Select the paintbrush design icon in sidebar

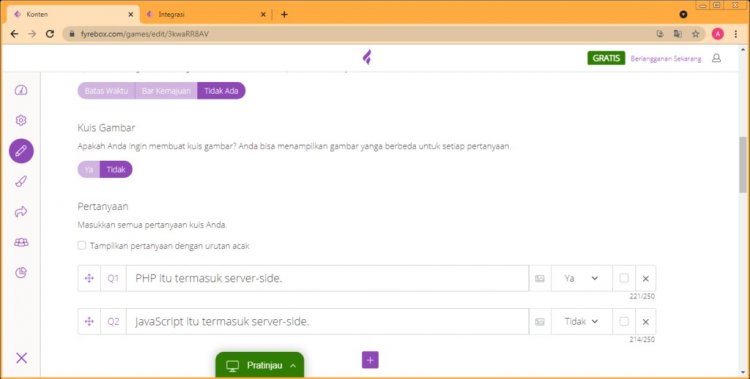click(x=21, y=181)
